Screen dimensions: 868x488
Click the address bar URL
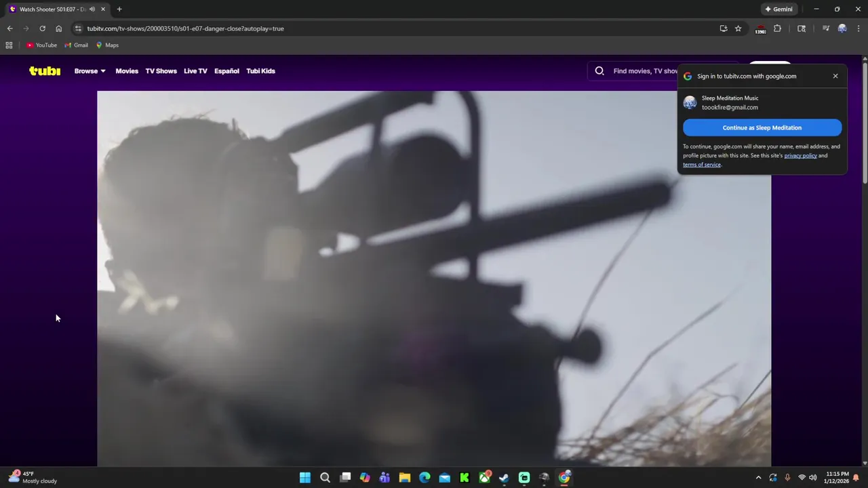point(185,28)
